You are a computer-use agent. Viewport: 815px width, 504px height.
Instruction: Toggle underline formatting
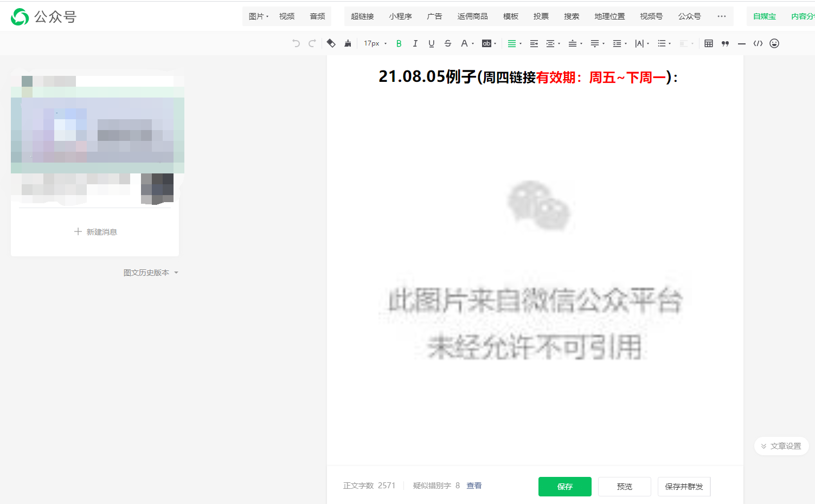tap(431, 43)
